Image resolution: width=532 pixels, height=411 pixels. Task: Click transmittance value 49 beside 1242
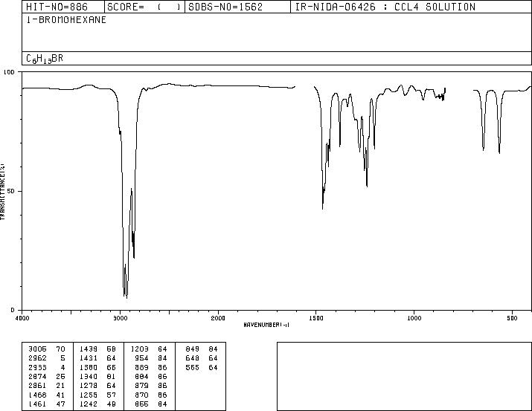pos(112,404)
